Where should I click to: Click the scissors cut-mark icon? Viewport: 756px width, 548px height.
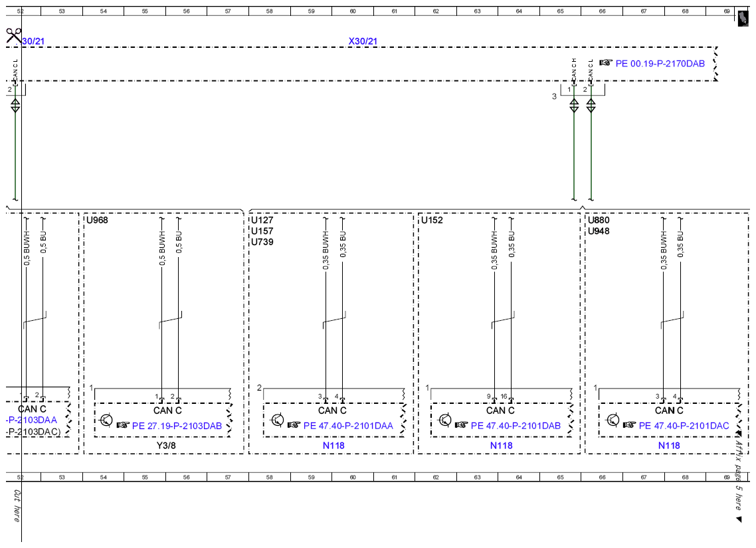pyautogui.click(x=14, y=36)
